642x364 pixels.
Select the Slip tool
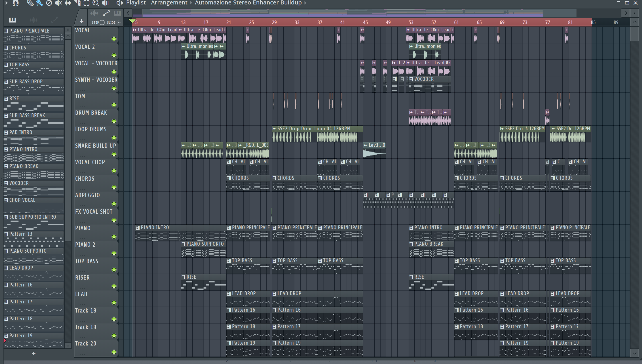coord(68,3)
